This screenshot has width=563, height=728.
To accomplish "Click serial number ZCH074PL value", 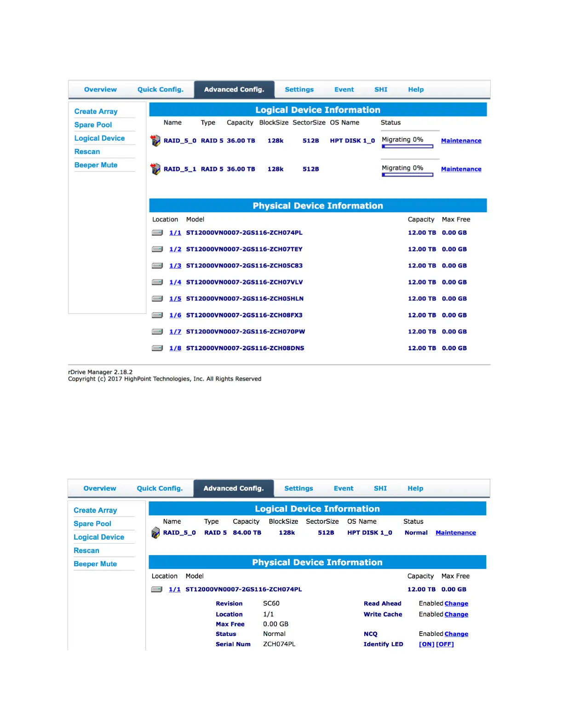I will pos(279,644).
